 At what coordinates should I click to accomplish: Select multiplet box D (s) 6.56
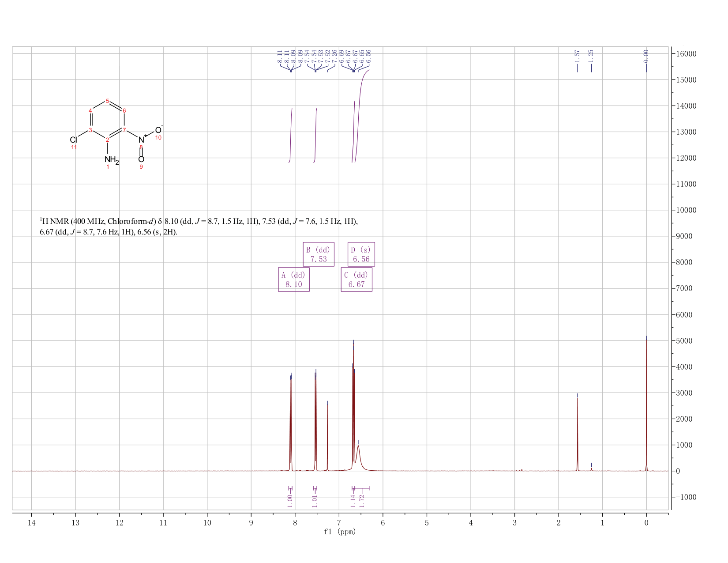(x=361, y=254)
